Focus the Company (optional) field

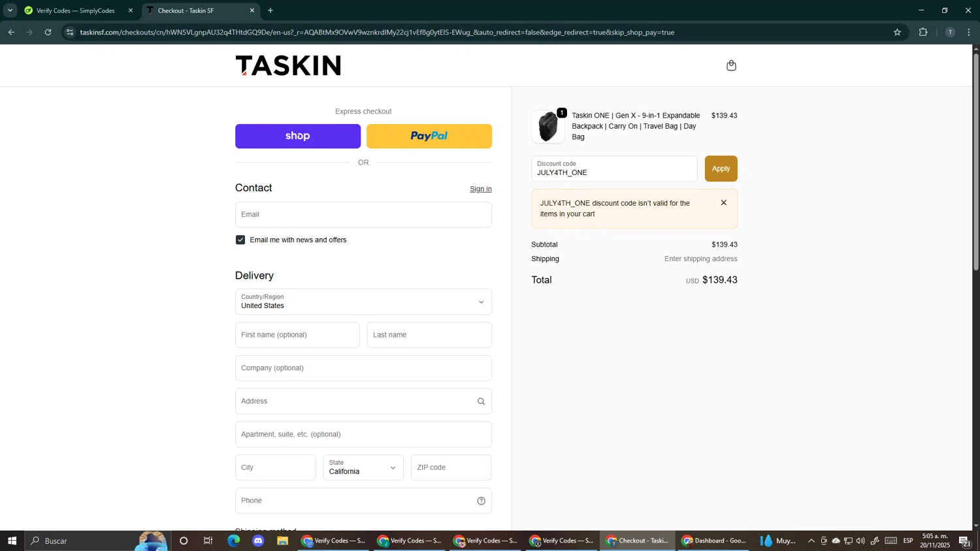(x=363, y=368)
